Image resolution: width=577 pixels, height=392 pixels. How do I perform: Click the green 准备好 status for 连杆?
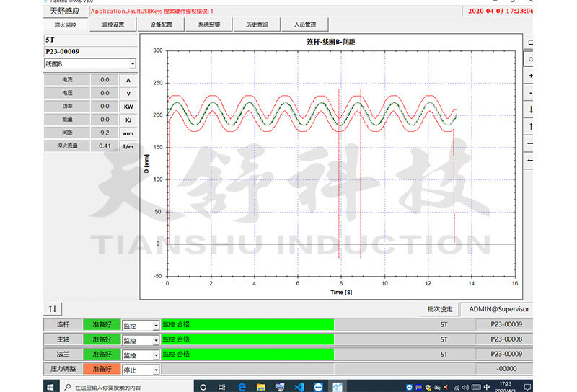[102, 324]
